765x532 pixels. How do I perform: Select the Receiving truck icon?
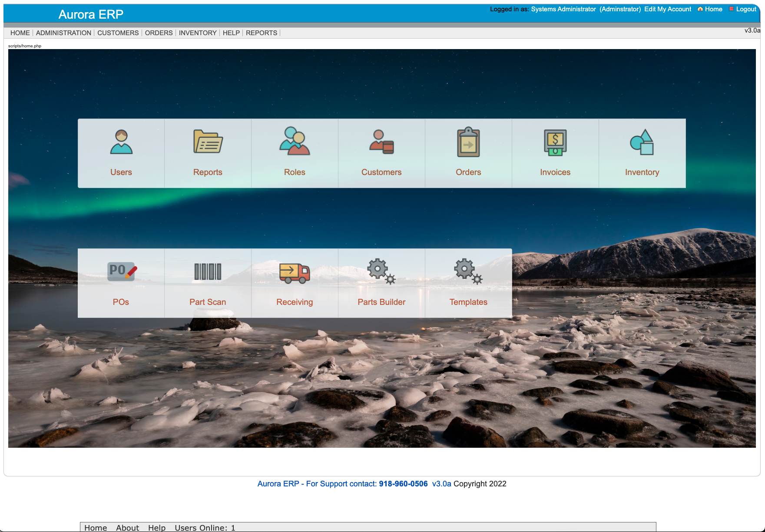(x=295, y=273)
